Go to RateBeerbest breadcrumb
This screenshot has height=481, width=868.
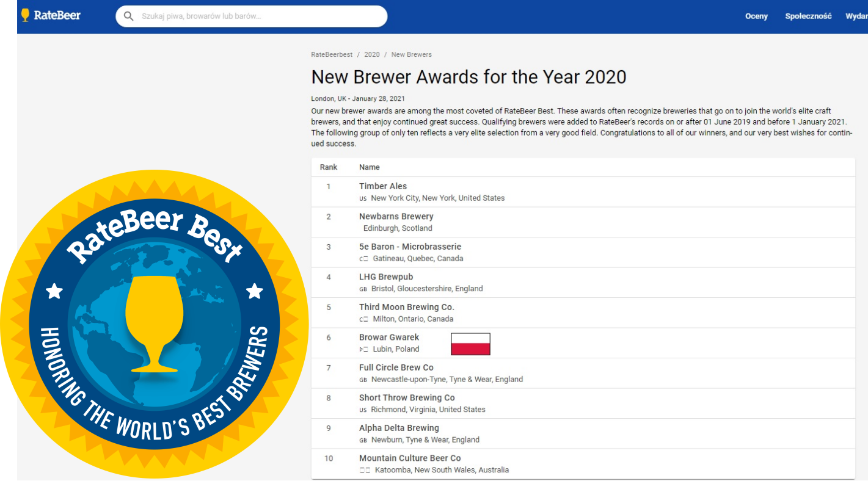pos(332,55)
